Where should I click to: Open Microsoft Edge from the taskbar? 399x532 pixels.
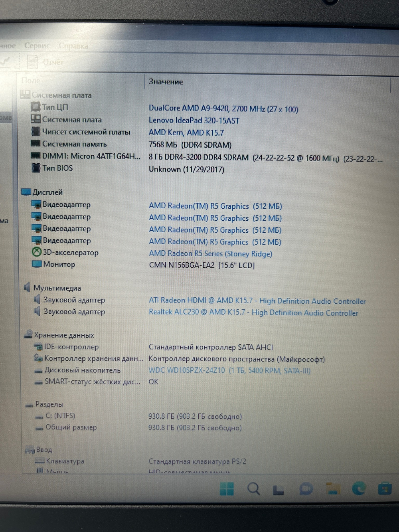coord(358,489)
